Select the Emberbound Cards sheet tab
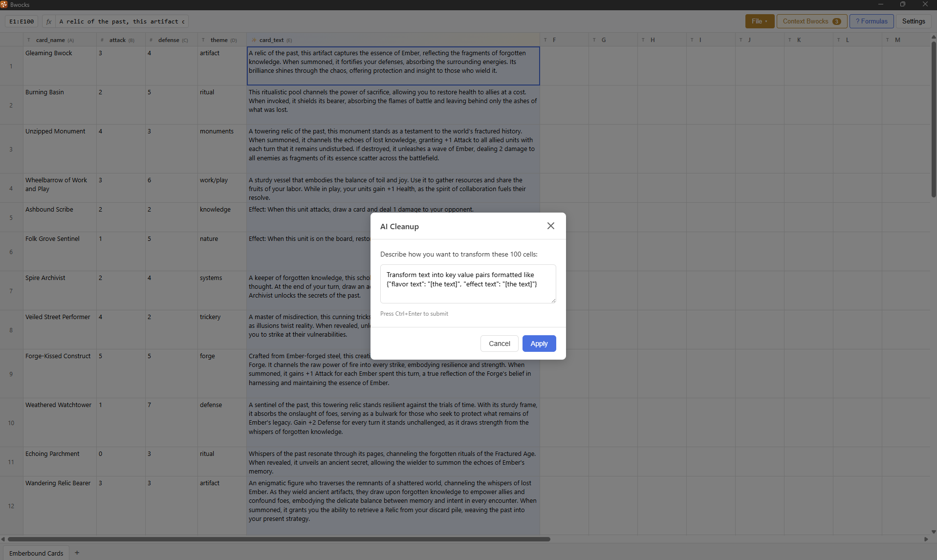Viewport: 937px width, 560px height. (x=36, y=553)
